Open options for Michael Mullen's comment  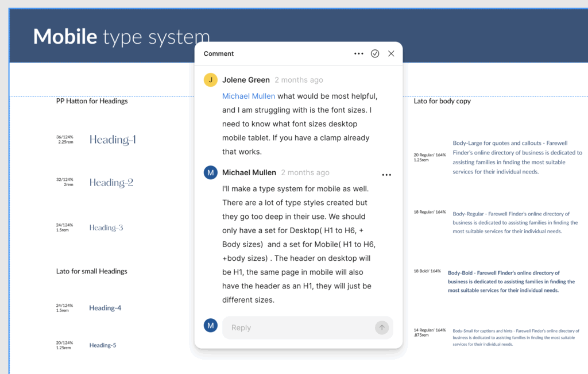[x=386, y=175]
